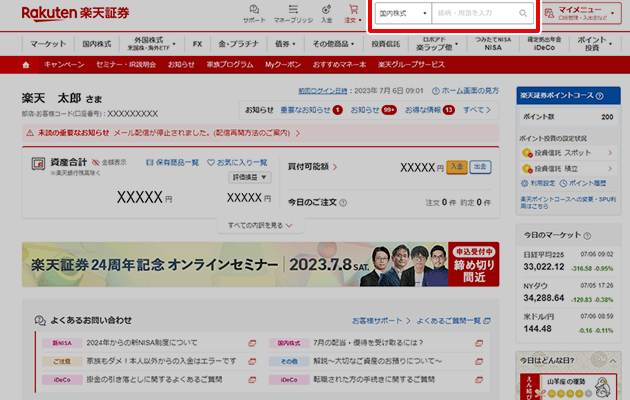Open the マネーブリッジ icon
The height and width of the screenshot is (400, 630).
(293, 13)
